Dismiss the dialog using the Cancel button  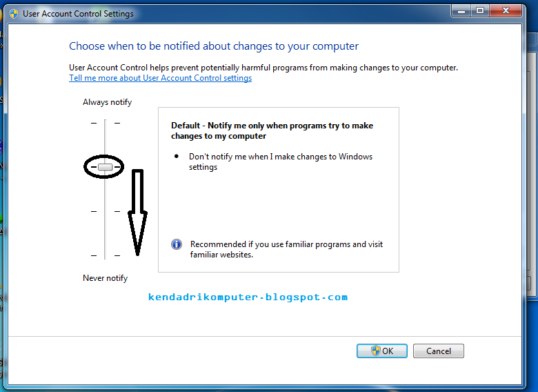439,351
